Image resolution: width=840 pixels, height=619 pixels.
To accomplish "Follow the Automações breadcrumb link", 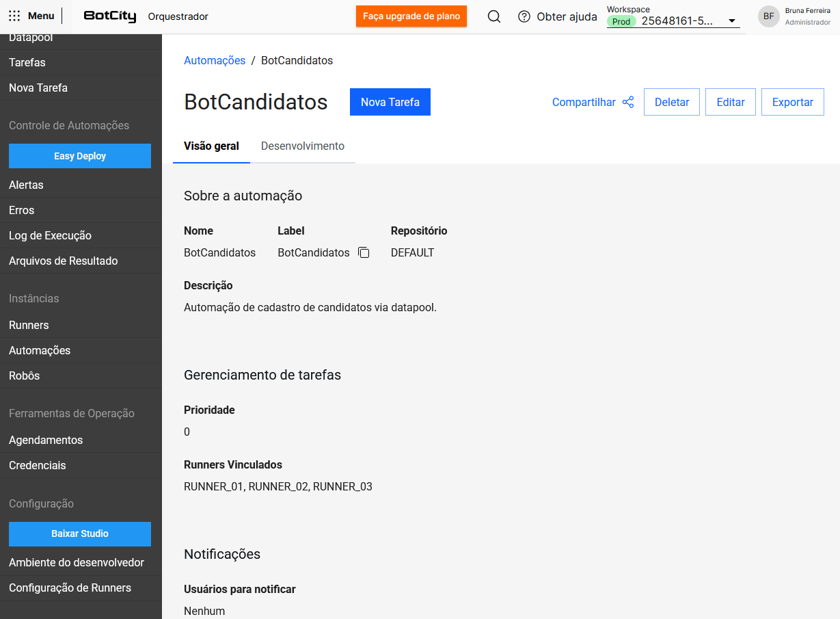I will pos(215,61).
